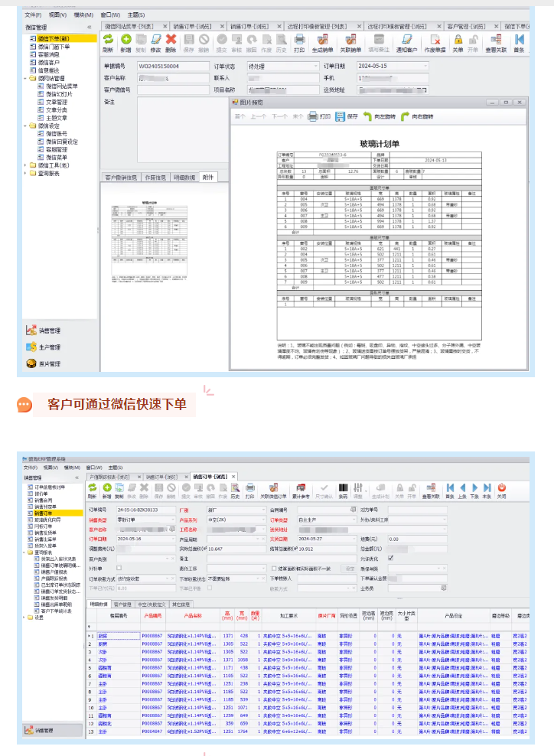The height and width of the screenshot is (756, 554).
Task: Click the 条码 barcode icon in lower toolbar
Action: 342,487
